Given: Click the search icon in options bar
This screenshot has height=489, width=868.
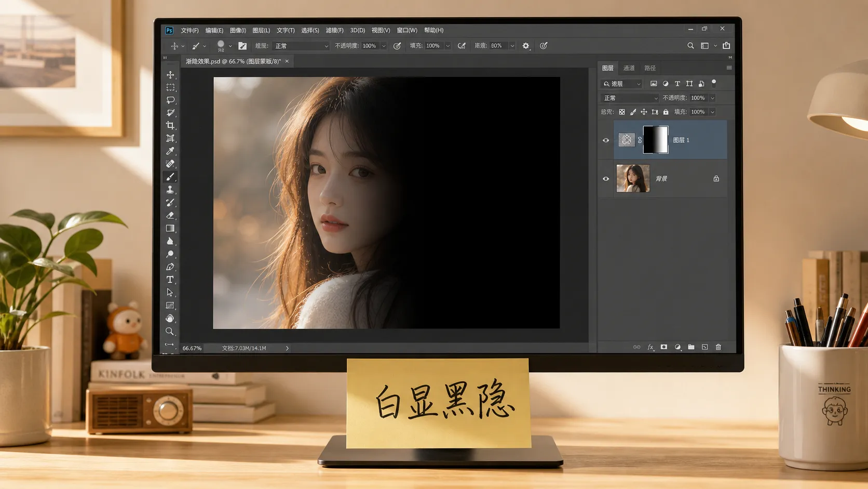Looking at the screenshot, I should pos(690,46).
